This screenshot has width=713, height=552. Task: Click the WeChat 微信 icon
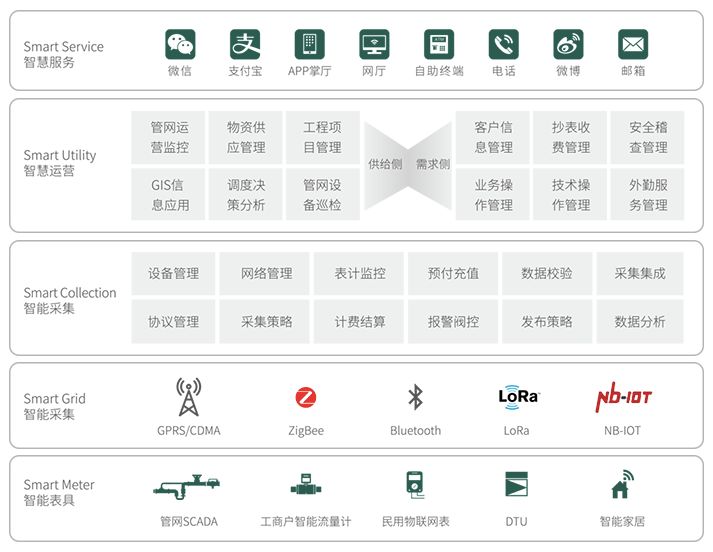180,45
